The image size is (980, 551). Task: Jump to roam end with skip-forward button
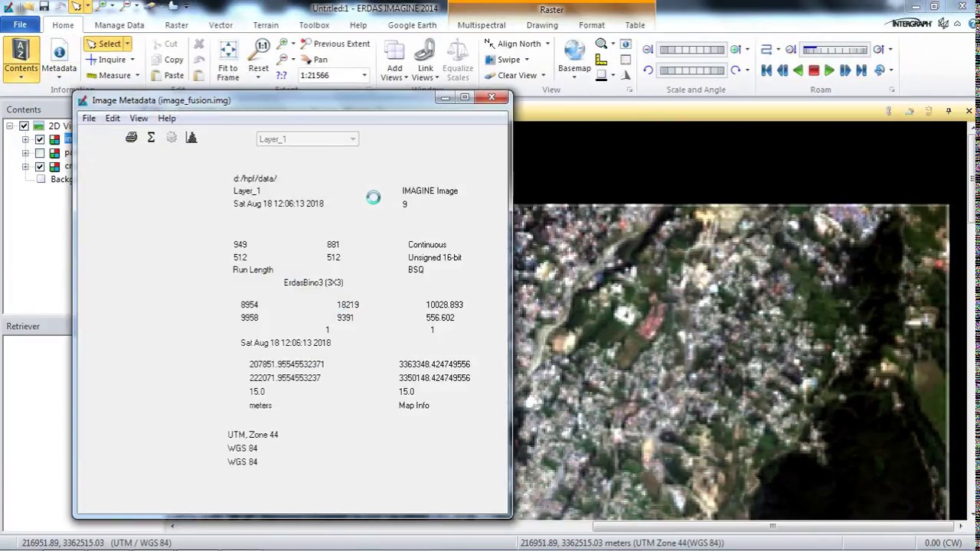861,70
